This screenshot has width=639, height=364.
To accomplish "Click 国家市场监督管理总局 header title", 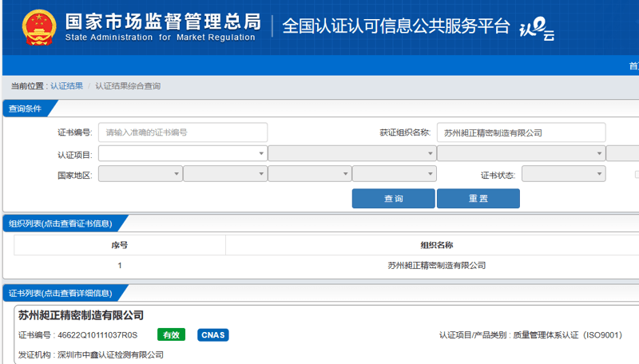I will coord(163,22).
